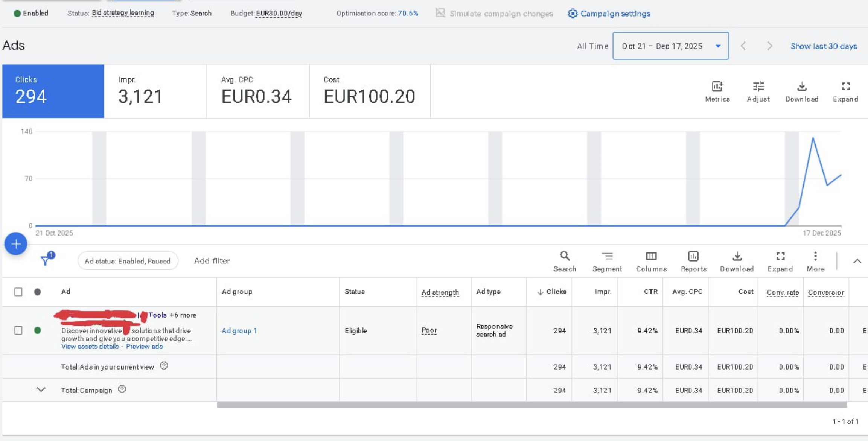Select the checkbox for the Ad group 1 ad

pyautogui.click(x=18, y=330)
